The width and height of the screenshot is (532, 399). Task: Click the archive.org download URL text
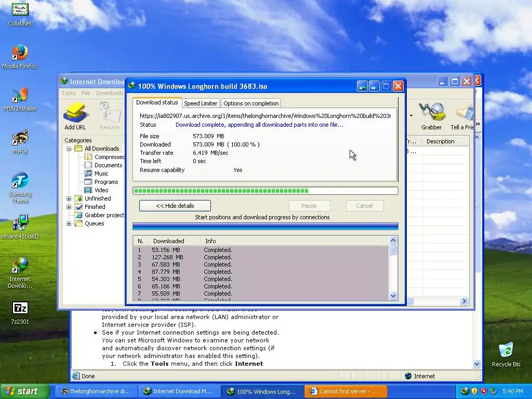tap(265, 116)
